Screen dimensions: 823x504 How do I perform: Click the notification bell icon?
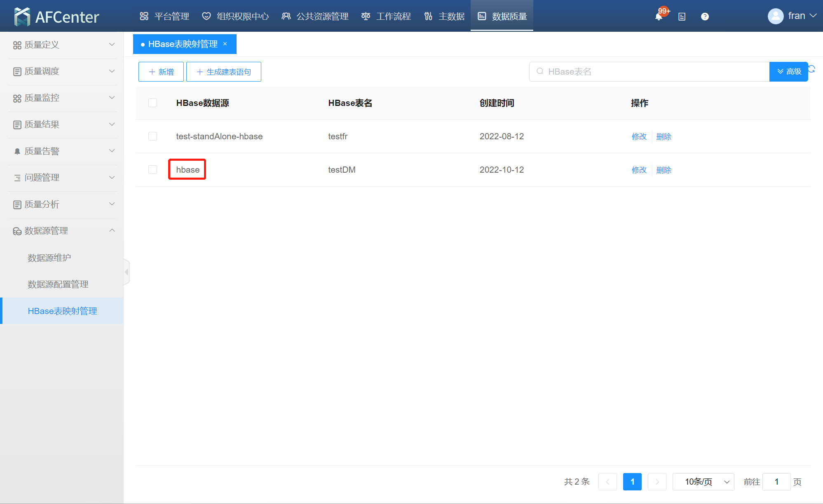pos(658,16)
